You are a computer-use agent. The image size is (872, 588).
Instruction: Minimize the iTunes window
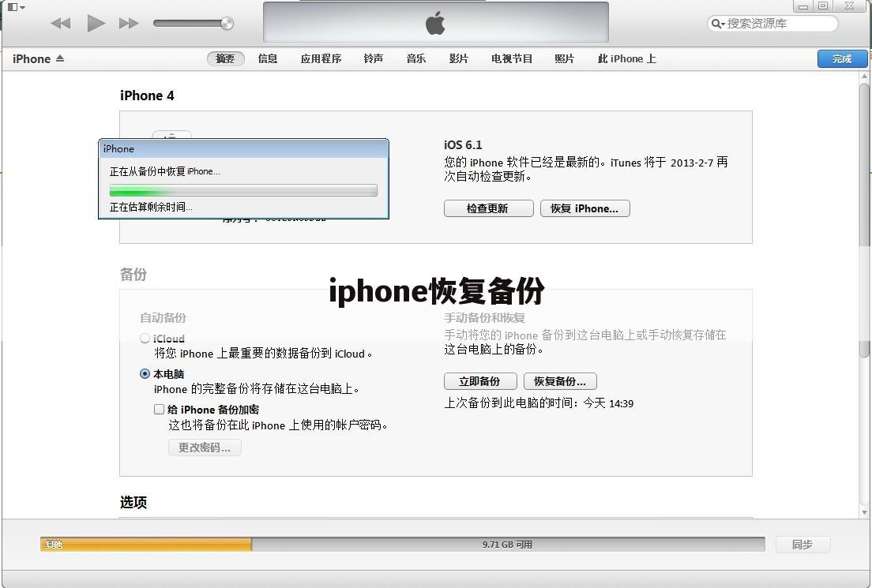click(x=803, y=6)
